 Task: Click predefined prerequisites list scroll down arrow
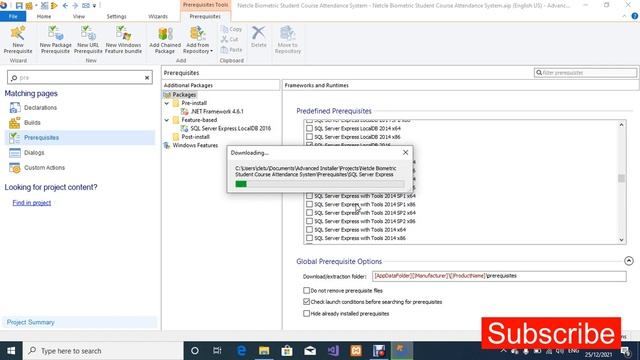point(621,240)
